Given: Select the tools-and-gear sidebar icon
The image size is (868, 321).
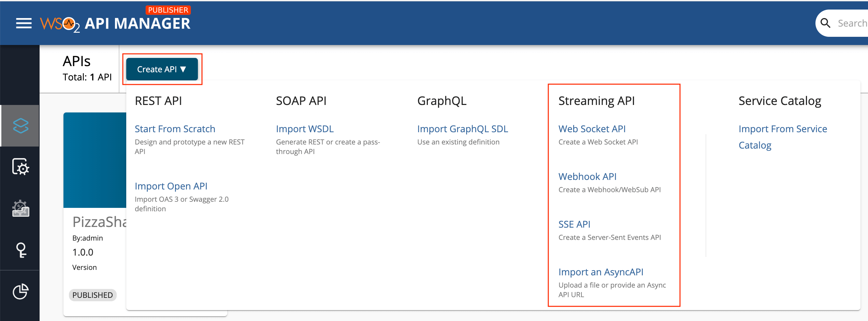Looking at the screenshot, I should pyautogui.click(x=20, y=209).
